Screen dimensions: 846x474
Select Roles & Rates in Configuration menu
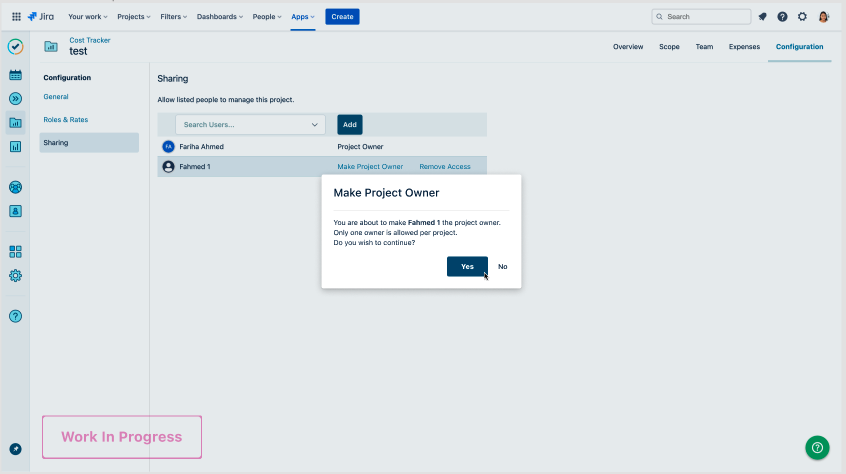[66, 120]
